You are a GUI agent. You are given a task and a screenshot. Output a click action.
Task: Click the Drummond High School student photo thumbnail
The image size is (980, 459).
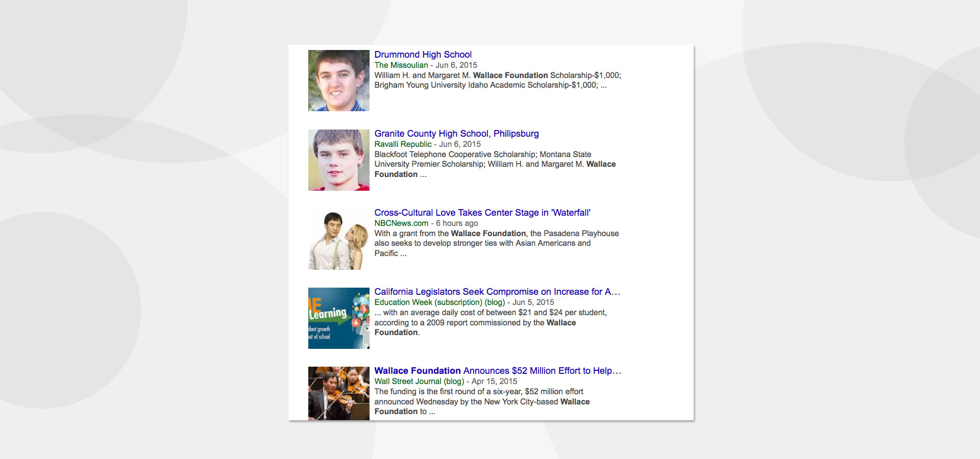338,81
